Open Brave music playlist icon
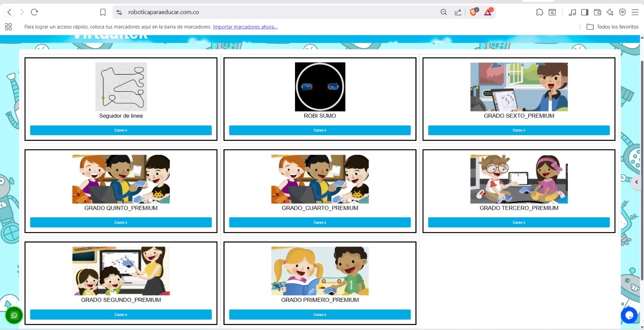This screenshot has height=330, width=644. (572, 12)
